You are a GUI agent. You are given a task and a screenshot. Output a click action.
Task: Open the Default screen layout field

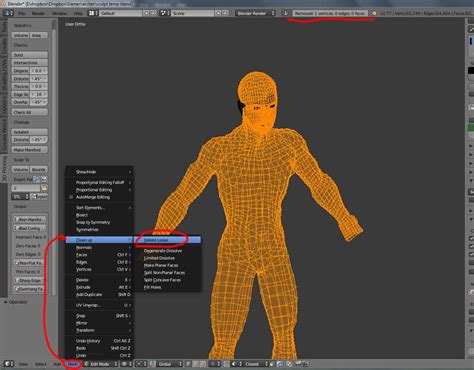pyautogui.click(x=121, y=13)
